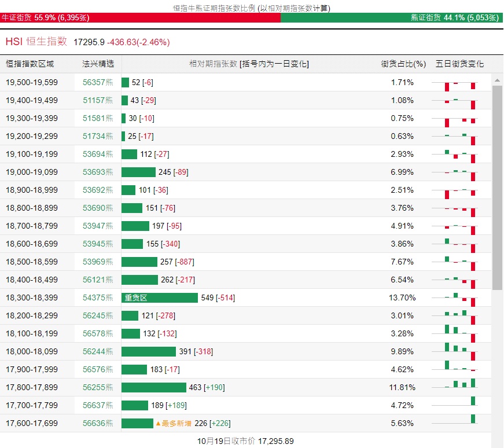Click the 最多新增 orange triangle marker
This screenshot has width=504, height=448.
pyautogui.click(x=158, y=424)
